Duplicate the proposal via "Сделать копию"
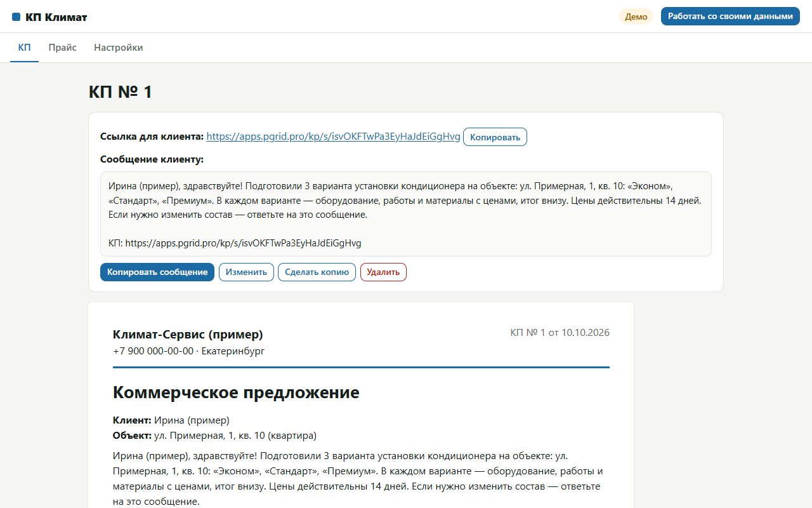 click(x=317, y=272)
